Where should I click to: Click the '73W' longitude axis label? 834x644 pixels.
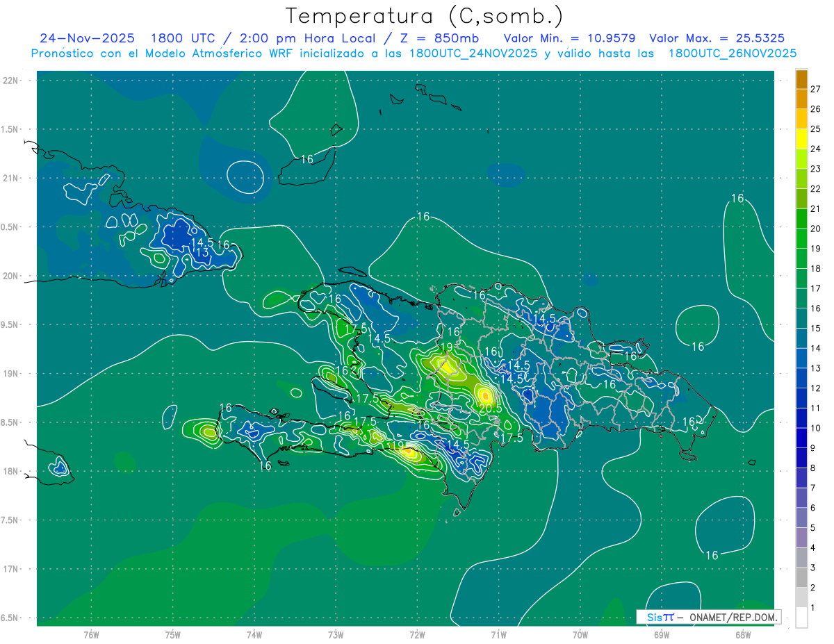pyautogui.click(x=336, y=634)
